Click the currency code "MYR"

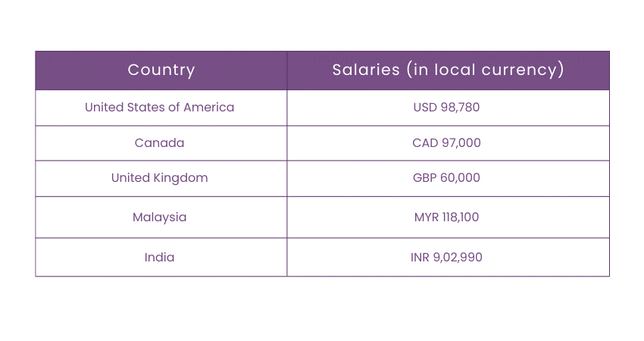[x=426, y=217]
